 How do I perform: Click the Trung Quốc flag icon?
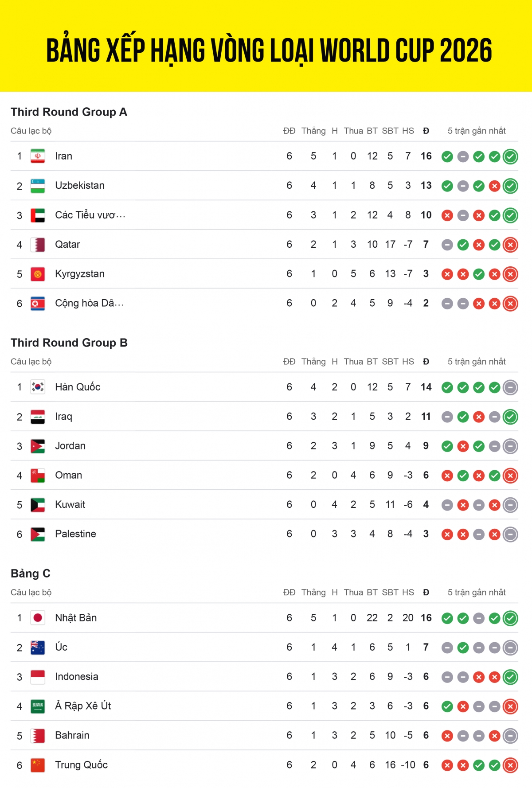(38, 765)
